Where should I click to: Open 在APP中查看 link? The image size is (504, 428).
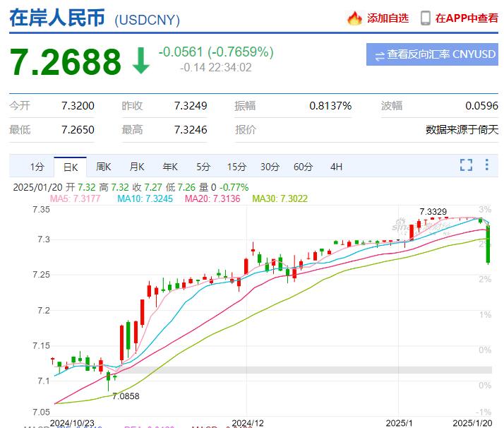pyautogui.click(x=467, y=18)
